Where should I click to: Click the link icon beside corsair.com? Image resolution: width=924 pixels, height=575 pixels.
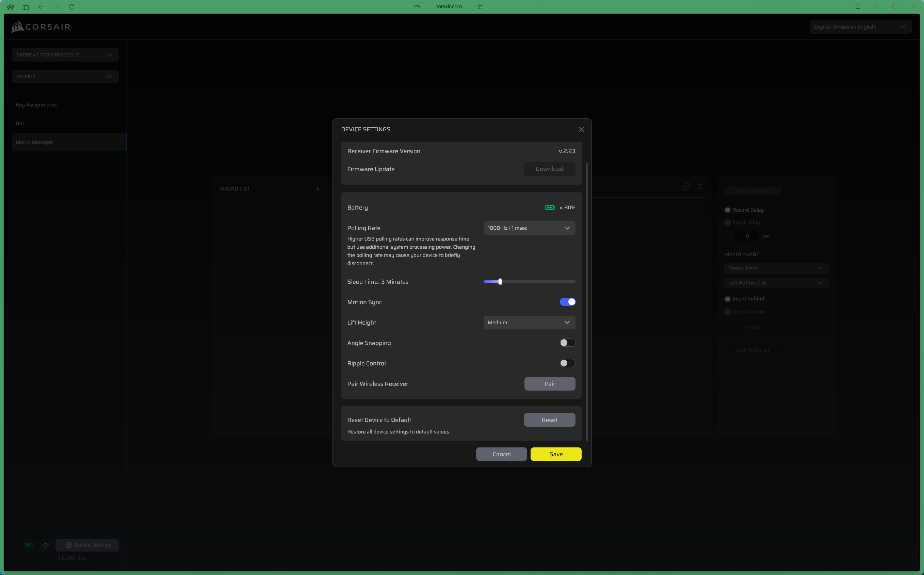(x=417, y=7)
